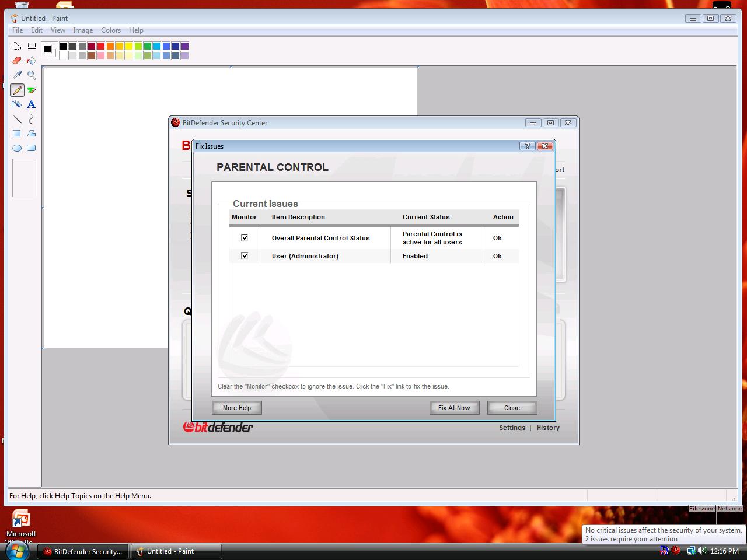The width and height of the screenshot is (747, 560).
Task: Open the Settings link in BitDefender
Action: point(512,428)
